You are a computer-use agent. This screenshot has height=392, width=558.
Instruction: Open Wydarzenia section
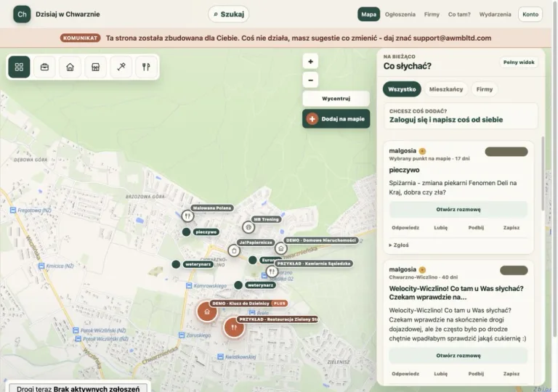495,15
